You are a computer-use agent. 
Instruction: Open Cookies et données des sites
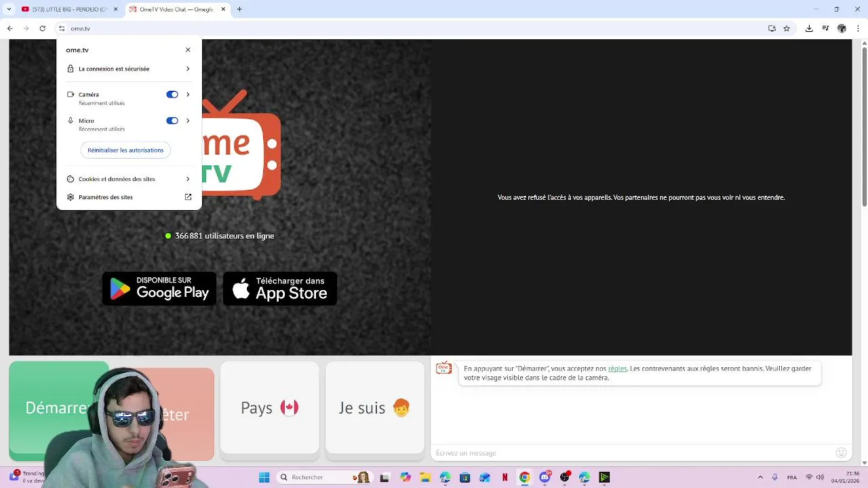pyautogui.click(x=129, y=179)
